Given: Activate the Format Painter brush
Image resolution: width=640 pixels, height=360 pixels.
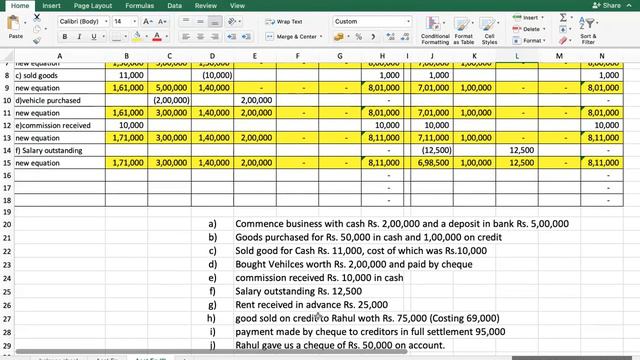Looking at the screenshot, I should pos(37,40).
